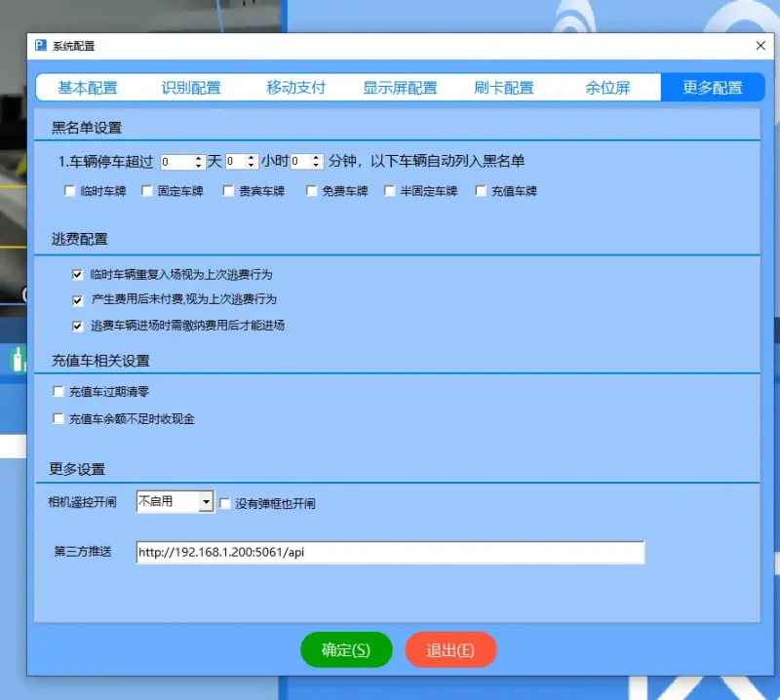Open the 移动支付 tab

click(295, 87)
